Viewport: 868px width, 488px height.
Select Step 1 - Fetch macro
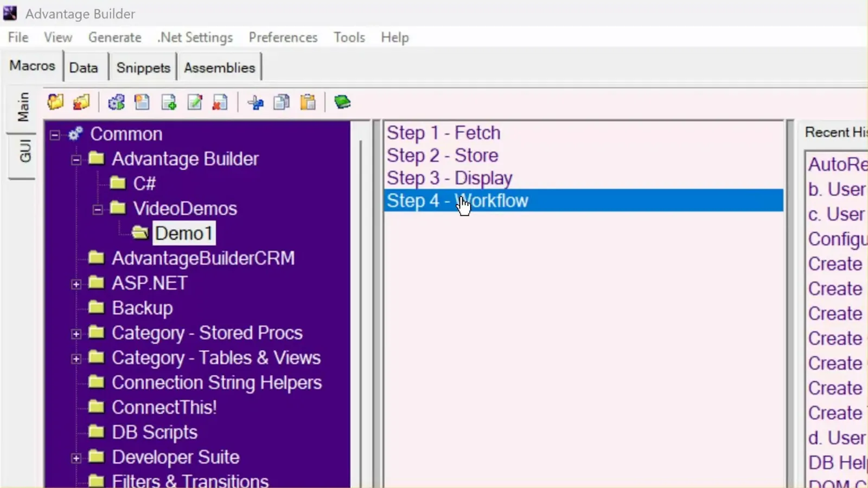coord(583,132)
